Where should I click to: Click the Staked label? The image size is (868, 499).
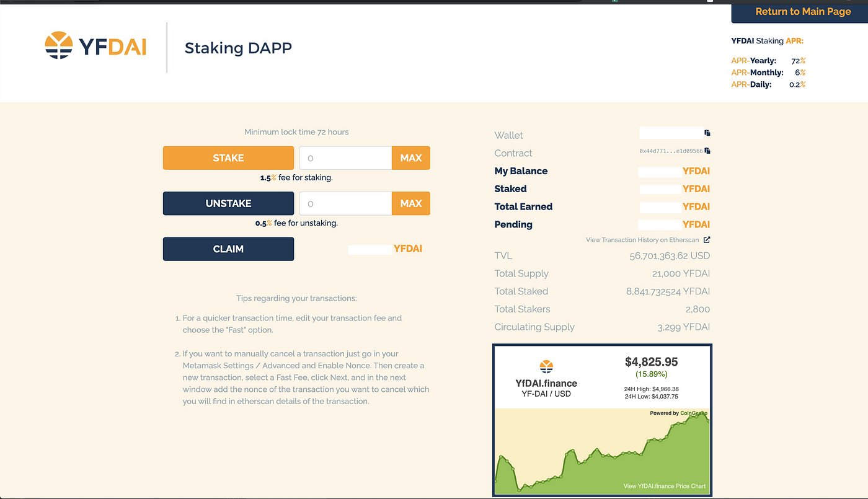click(x=510, y=189)
